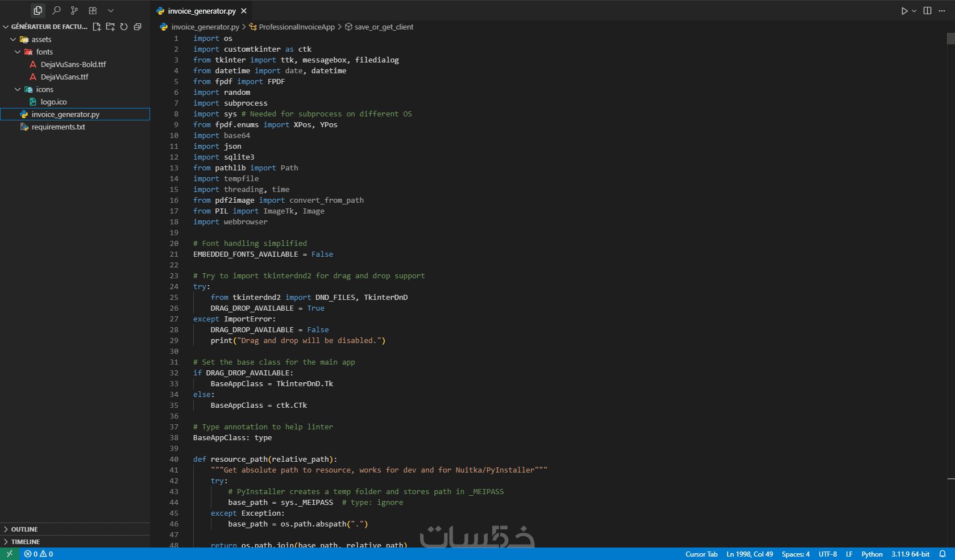Click ProfessionalInvoiceApp breadcrumb
955x560 pixels.
tap(292, 27)
